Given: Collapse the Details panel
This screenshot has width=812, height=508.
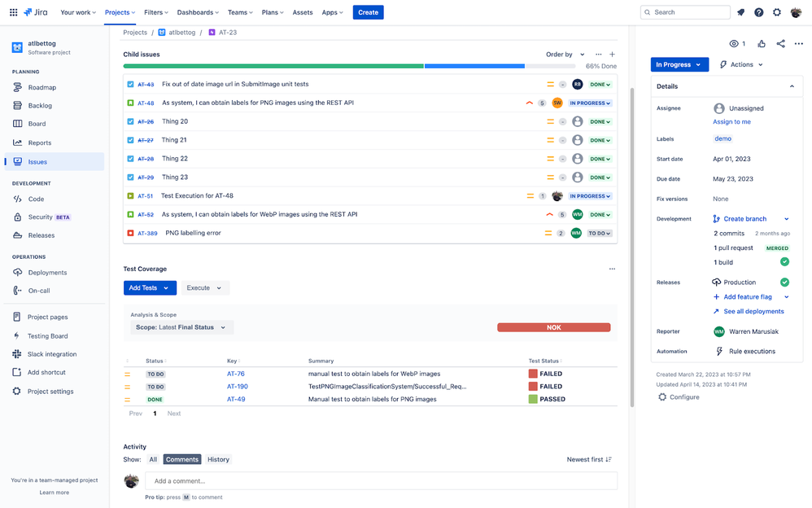Looking at the screenshot, I should click(x=792, y=86).
